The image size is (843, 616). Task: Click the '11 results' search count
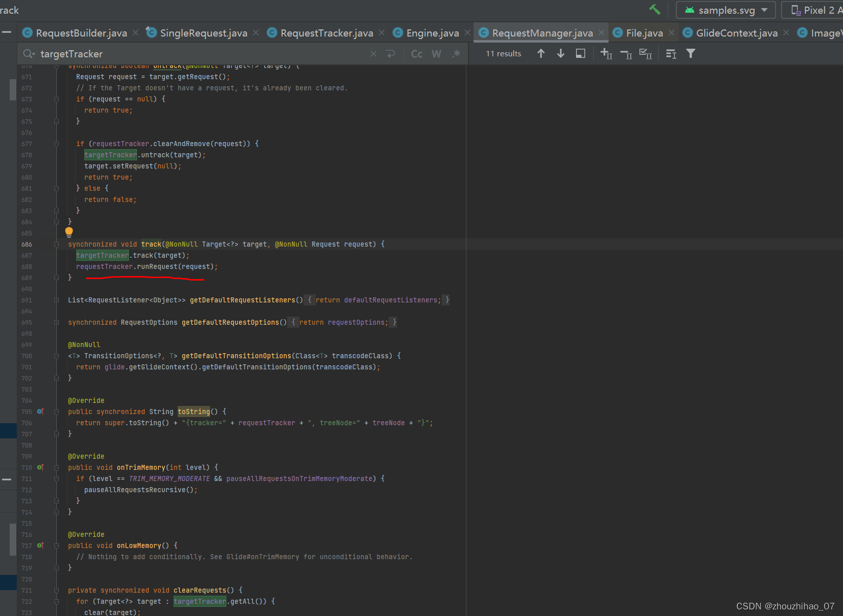click(503, 53)
